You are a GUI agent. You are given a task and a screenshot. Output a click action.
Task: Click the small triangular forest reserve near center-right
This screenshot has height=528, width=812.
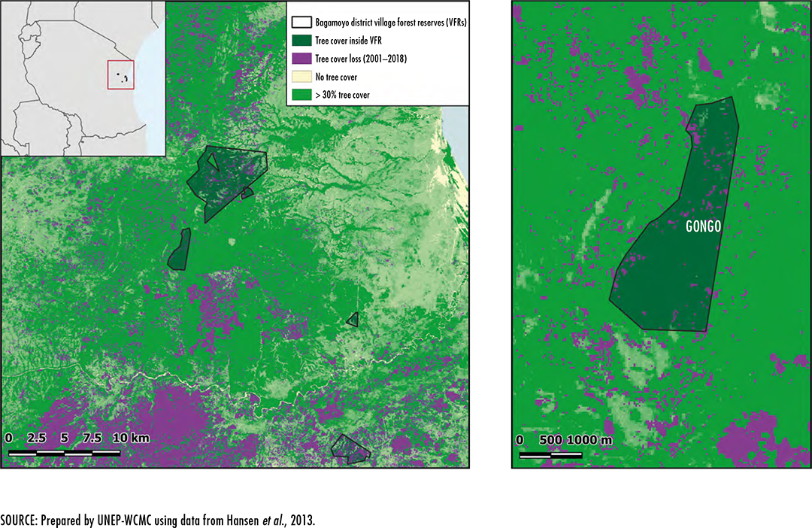[x=352, y=320]
